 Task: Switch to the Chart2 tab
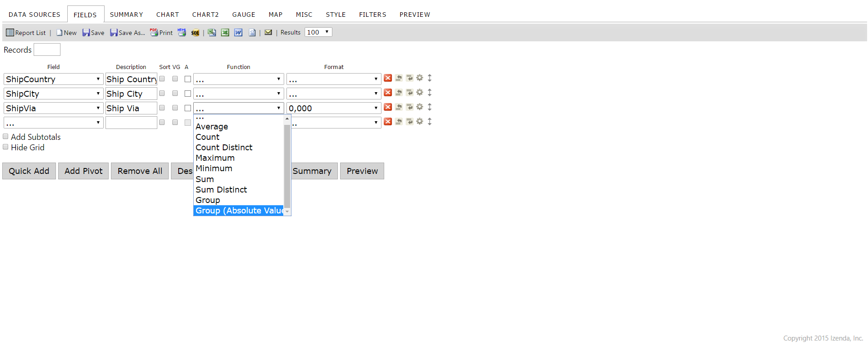tap(206, 15)
